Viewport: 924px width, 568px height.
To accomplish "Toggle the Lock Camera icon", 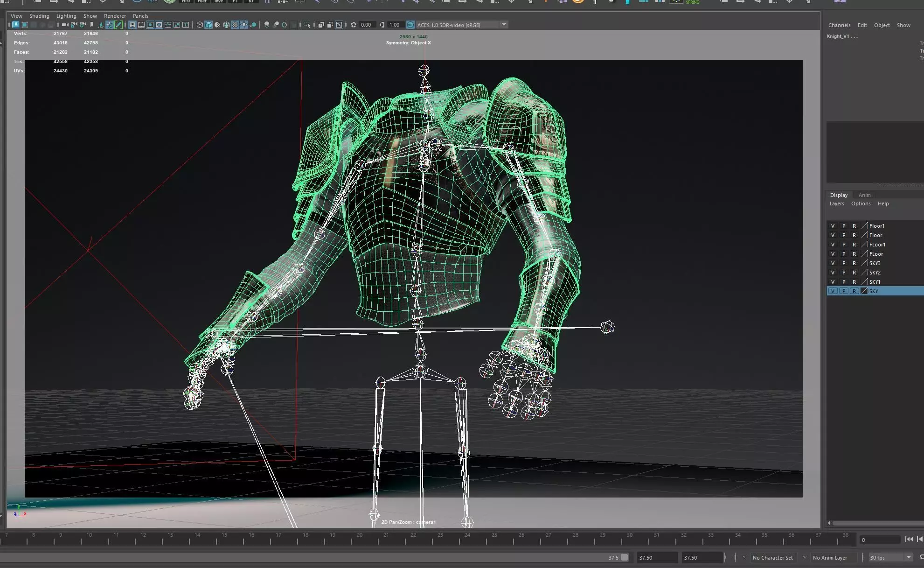I will (x=74, y=25).
